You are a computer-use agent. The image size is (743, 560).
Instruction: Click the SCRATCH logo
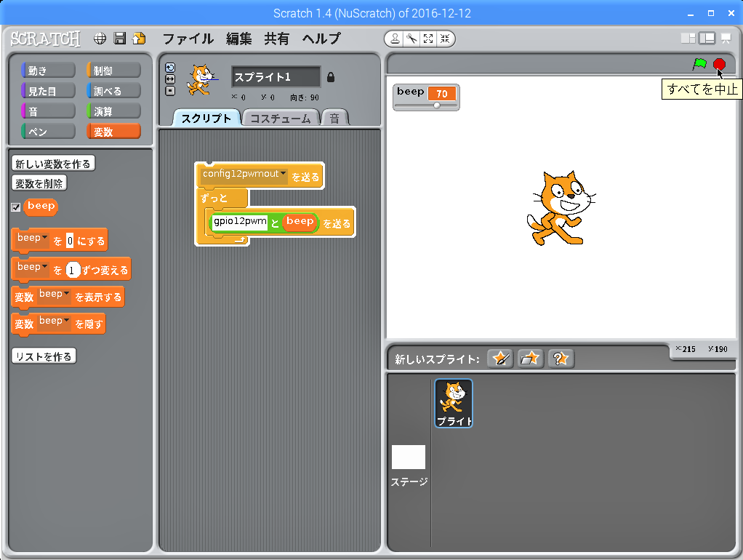point(46,39)
